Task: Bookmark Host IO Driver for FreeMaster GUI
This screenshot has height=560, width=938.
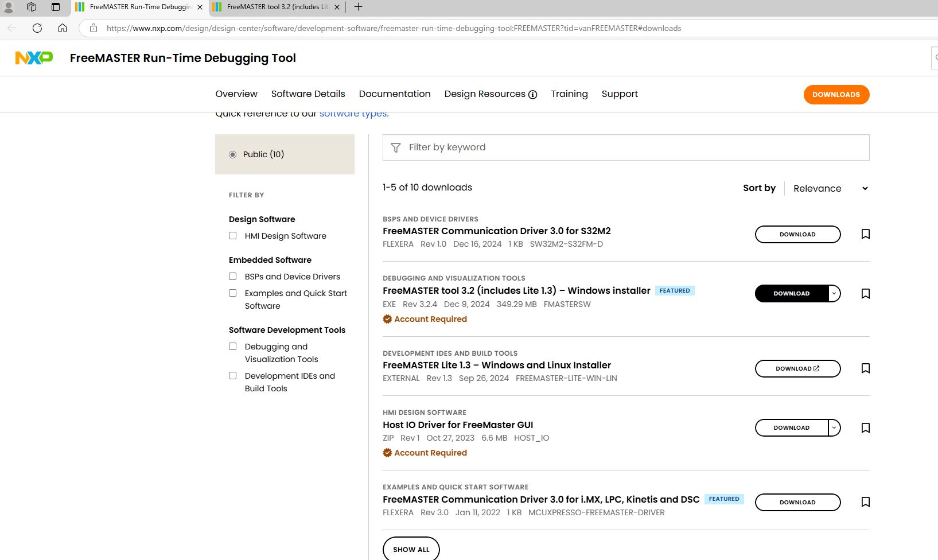Action: [866, 428]
